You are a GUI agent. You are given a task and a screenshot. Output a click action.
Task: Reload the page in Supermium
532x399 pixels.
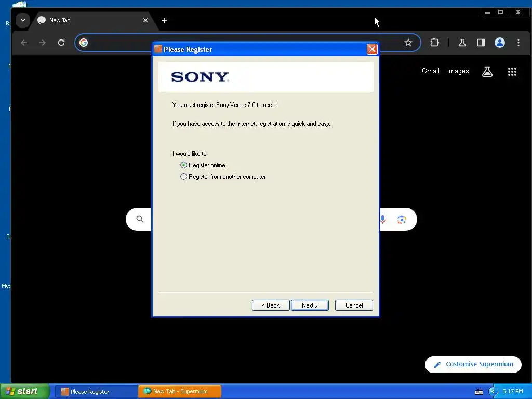click(61, 43)
